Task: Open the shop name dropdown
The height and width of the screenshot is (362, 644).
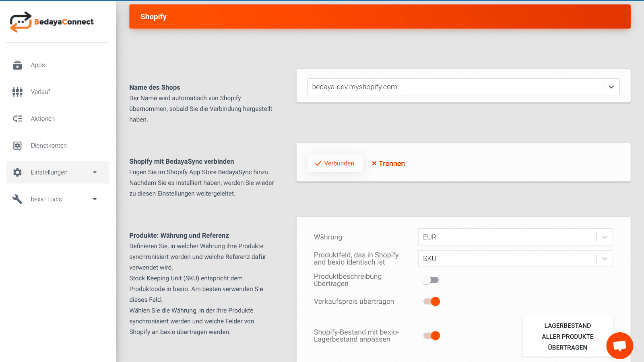Action: tap(611, 86)
